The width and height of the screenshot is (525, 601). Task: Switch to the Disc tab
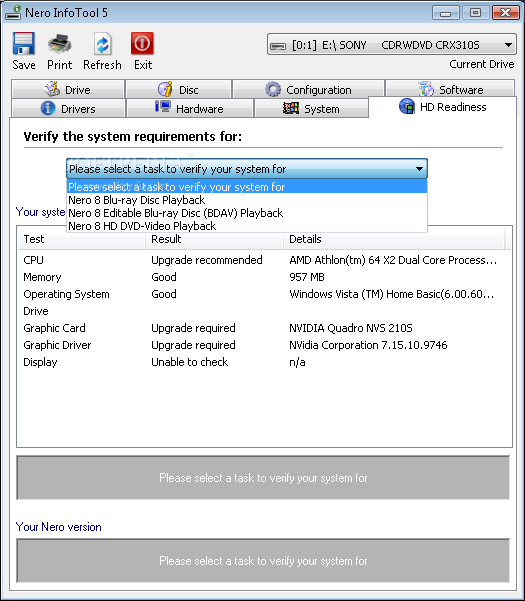click(179, 89)
